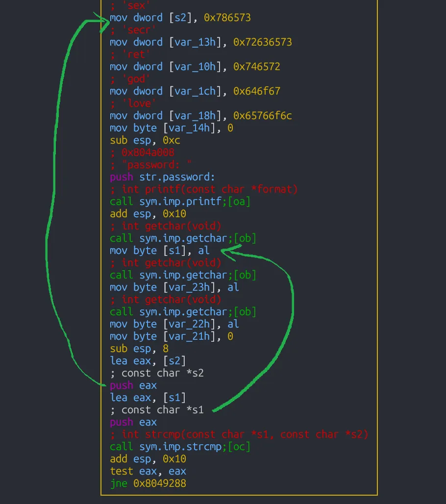Select the 0x65766f6c immediate value
This screenshot has width=446, height=504.
pyautogui.click(x=262, y=116)
